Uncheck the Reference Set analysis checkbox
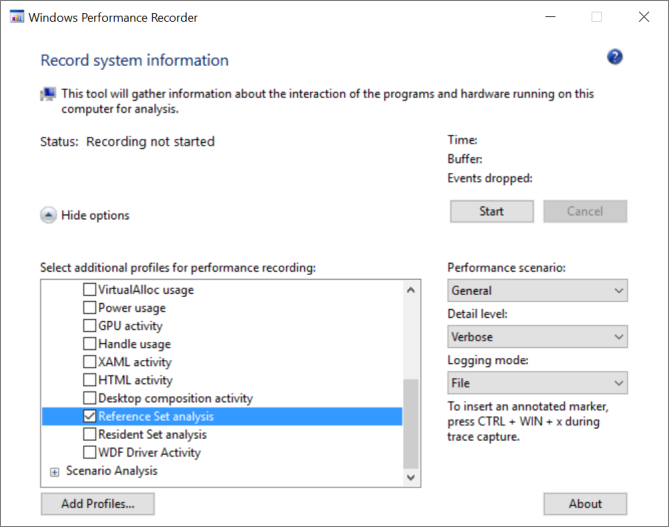The image size is (669, 527). click(x=89, y=416)
